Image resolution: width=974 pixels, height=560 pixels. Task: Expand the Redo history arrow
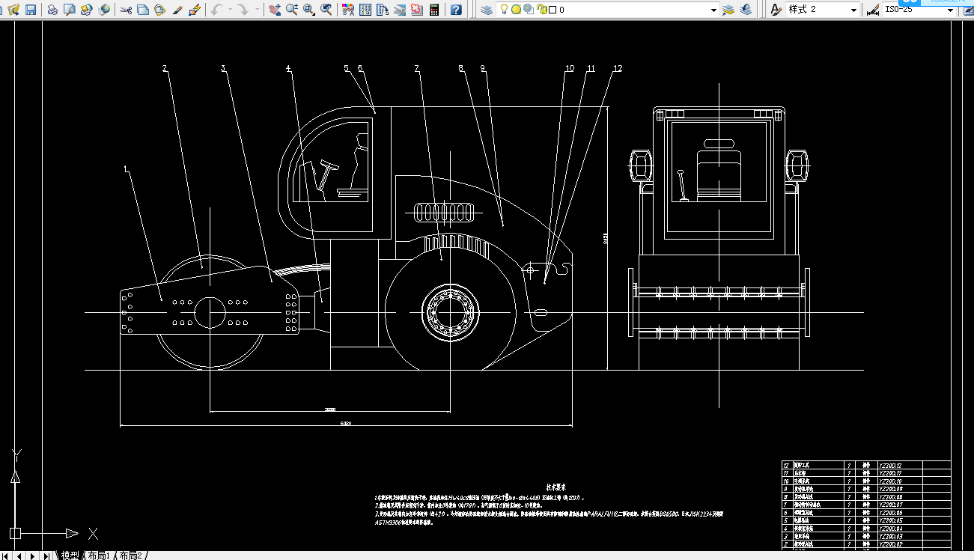(x=258, y=10)
